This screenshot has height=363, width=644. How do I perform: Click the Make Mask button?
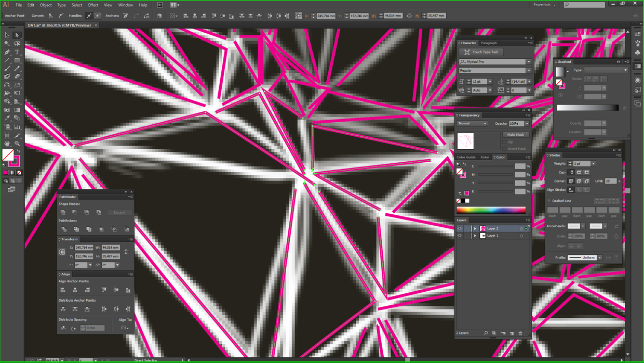point(515,135)
